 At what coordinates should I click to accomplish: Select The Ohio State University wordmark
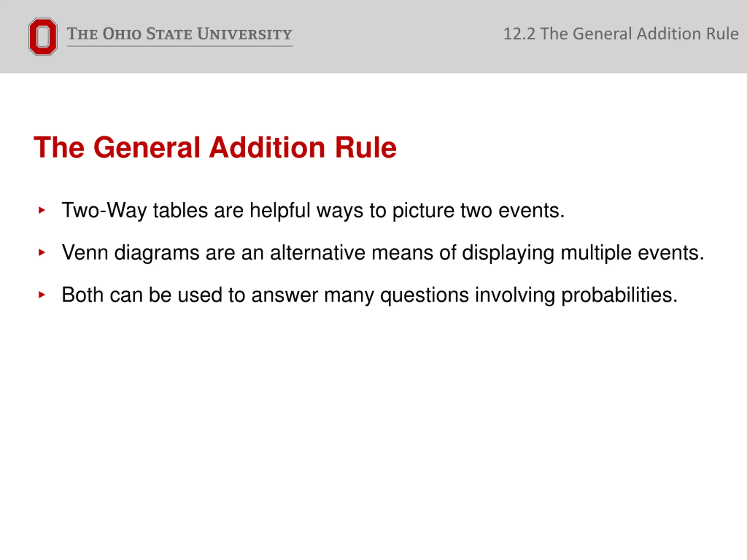pyautogui.click(x=180, y=34)
